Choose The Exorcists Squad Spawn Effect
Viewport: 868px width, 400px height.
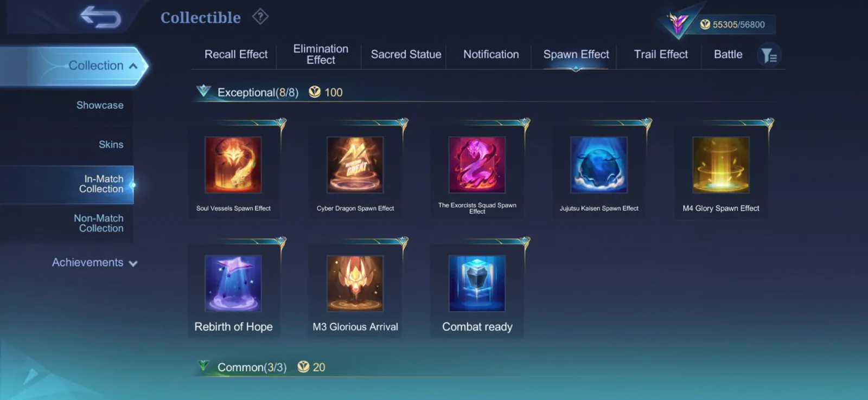pos(477,165)
